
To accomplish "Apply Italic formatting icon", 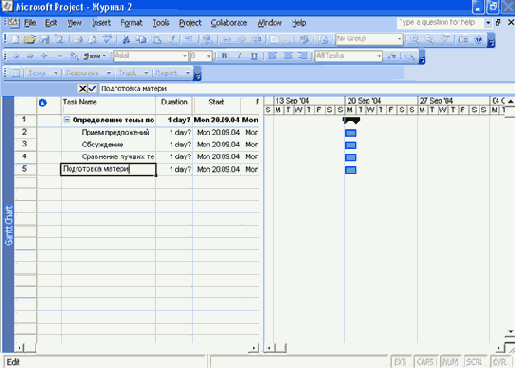I will point(239,56).
